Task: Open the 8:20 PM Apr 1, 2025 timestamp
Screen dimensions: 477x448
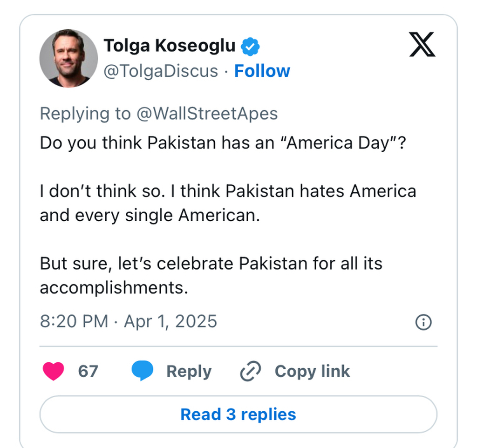Action: pos(129,322)
